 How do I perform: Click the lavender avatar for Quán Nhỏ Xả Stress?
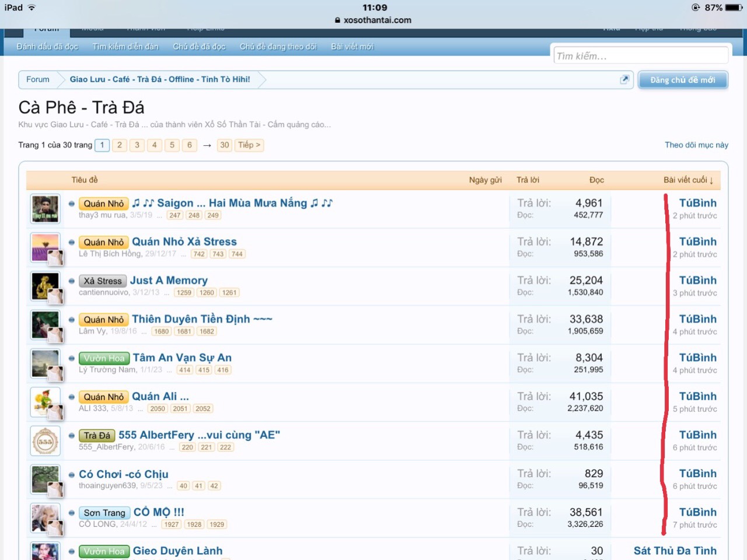(x=45, y=247)
